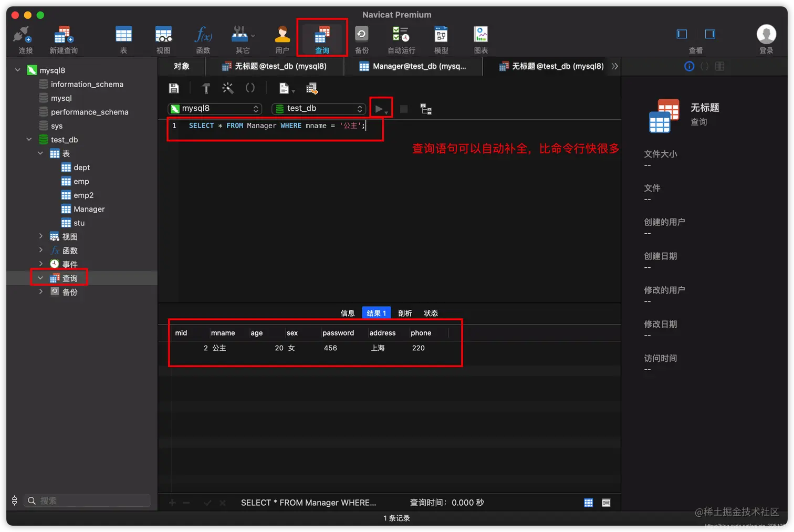Open the 用户 users toolbar icon
The height and width of the screenshot is (532, 794).
tap(282, 39)
